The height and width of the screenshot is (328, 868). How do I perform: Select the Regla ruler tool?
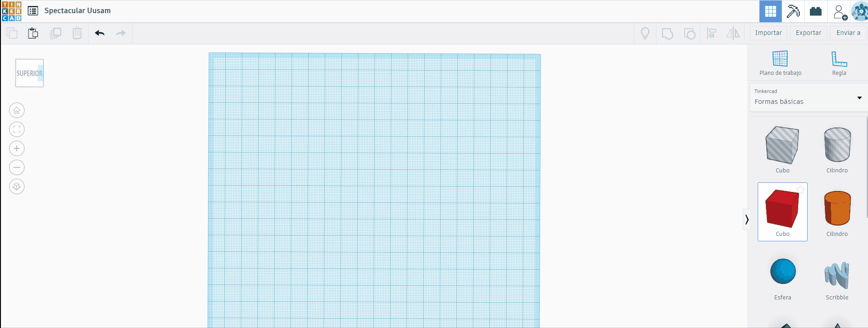pyautogui.click(x=839, y=63)
